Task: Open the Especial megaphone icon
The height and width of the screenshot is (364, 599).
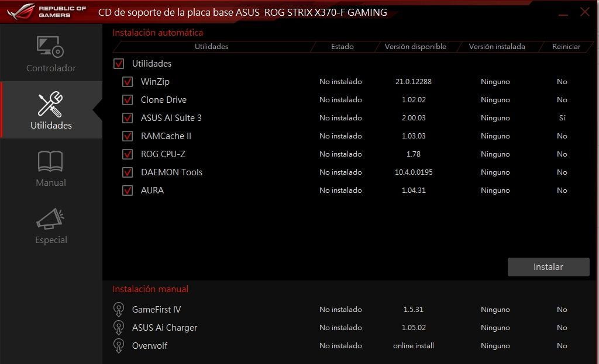Action: [50, 219]
